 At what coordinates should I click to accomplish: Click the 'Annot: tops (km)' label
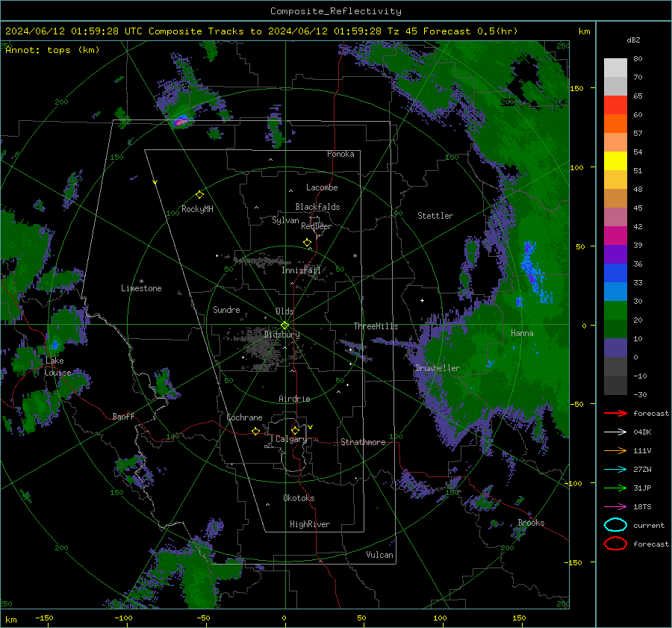pos(52,50)
